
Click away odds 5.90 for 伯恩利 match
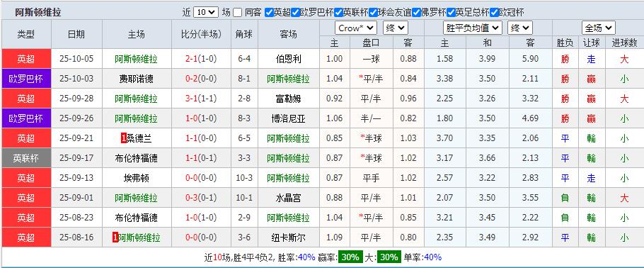coord(530,59)
